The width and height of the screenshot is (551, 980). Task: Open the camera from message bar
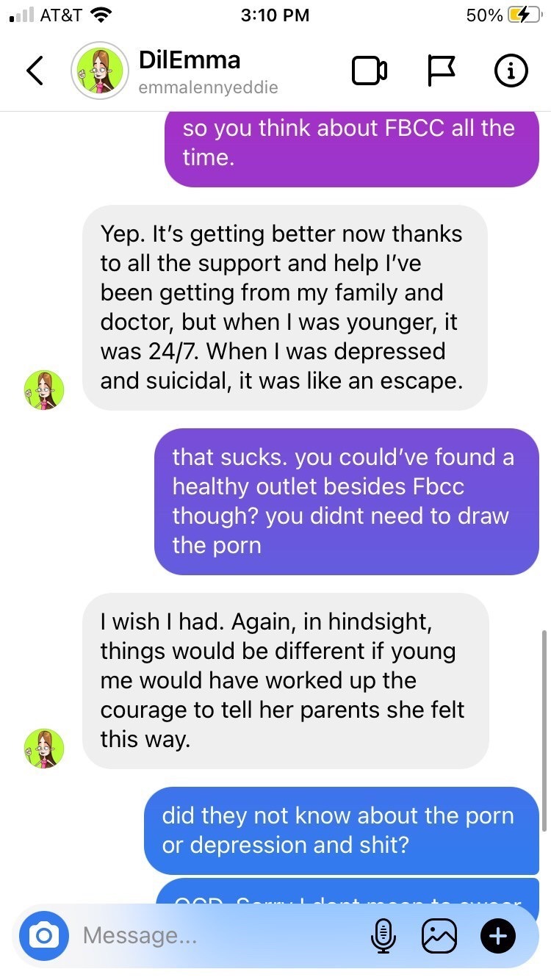coord(44,935)
